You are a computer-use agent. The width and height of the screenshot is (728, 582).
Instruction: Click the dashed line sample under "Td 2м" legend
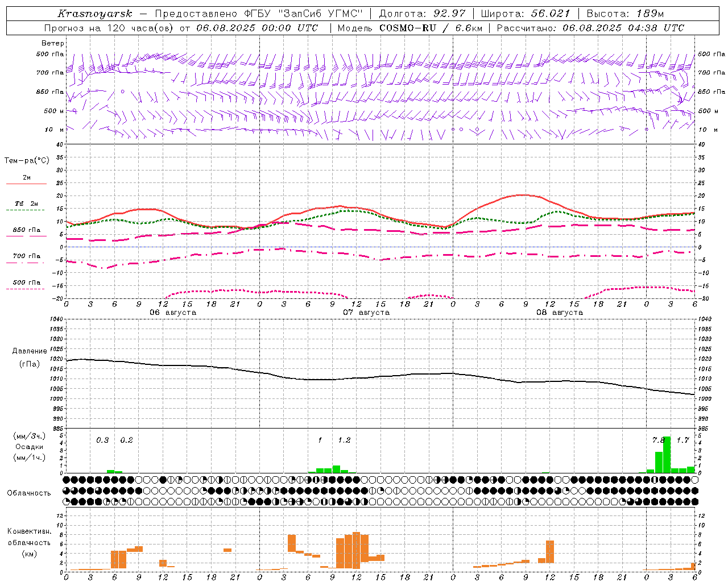coord(26,210)
